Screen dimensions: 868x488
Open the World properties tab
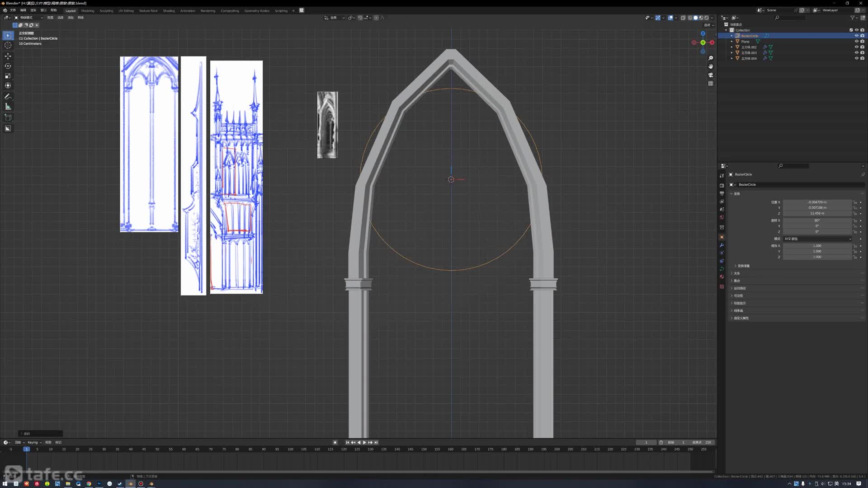click(x=722, y=218)
